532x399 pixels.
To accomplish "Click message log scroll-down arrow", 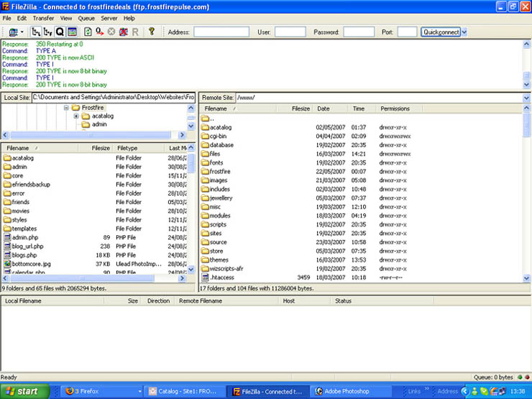I will point(526,85).
